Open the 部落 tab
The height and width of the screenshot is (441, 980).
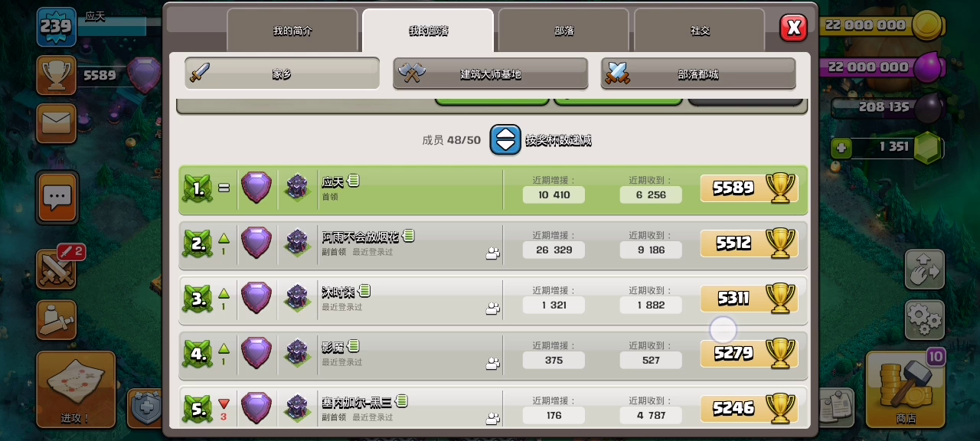click(x=563, y=31)
